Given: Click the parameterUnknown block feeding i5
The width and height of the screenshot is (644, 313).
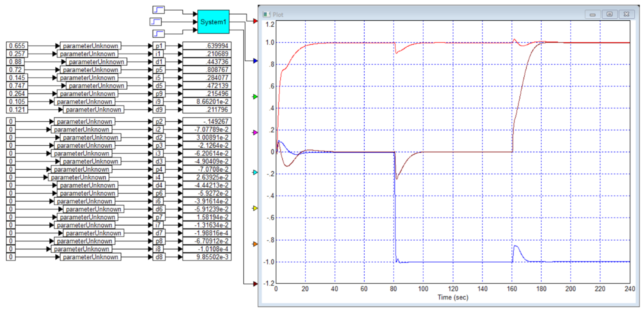Looking at the screenshot, I should click(88, 78).
